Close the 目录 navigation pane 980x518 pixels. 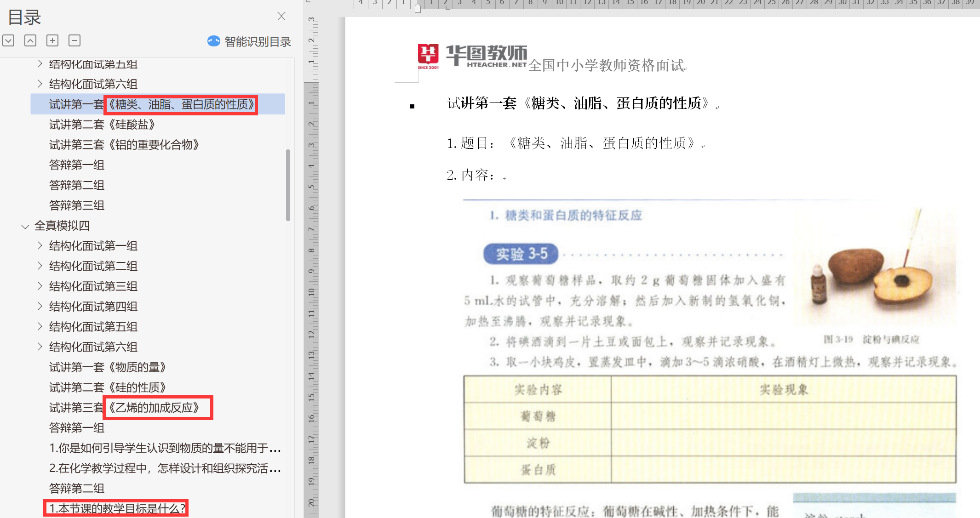pyautogui.click(x=281, y=17)
